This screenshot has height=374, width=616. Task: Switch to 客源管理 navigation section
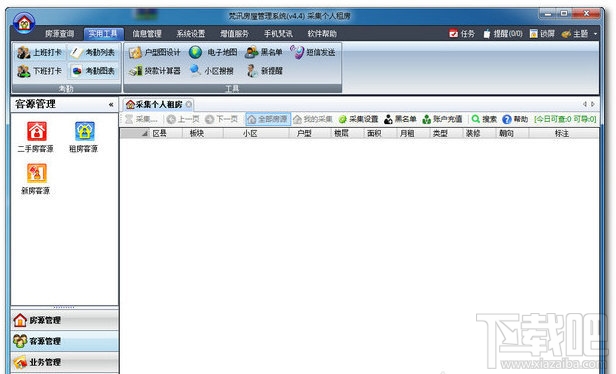(x=64, y=341)
